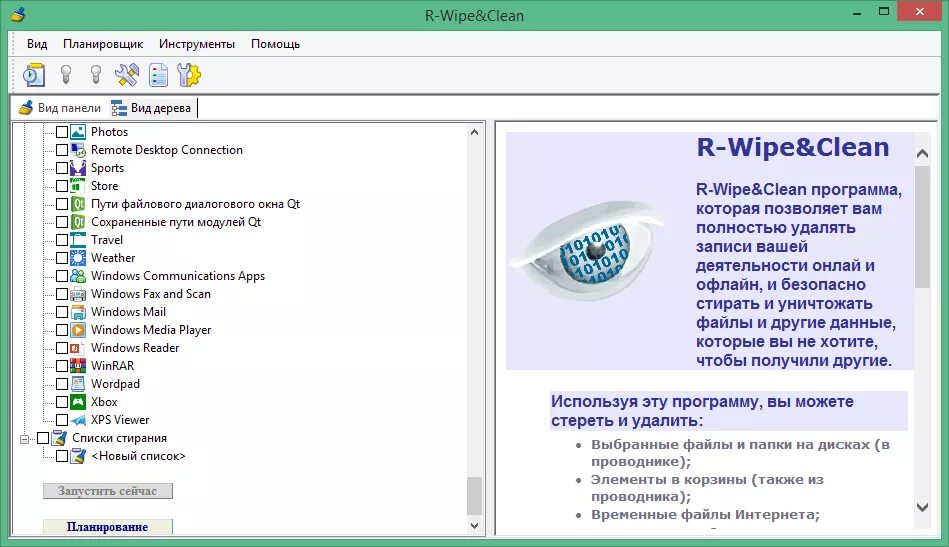Select the WinRAR books icon
Image resolution: width=949 pixels, height=547 pixels.
click(78, 365)
